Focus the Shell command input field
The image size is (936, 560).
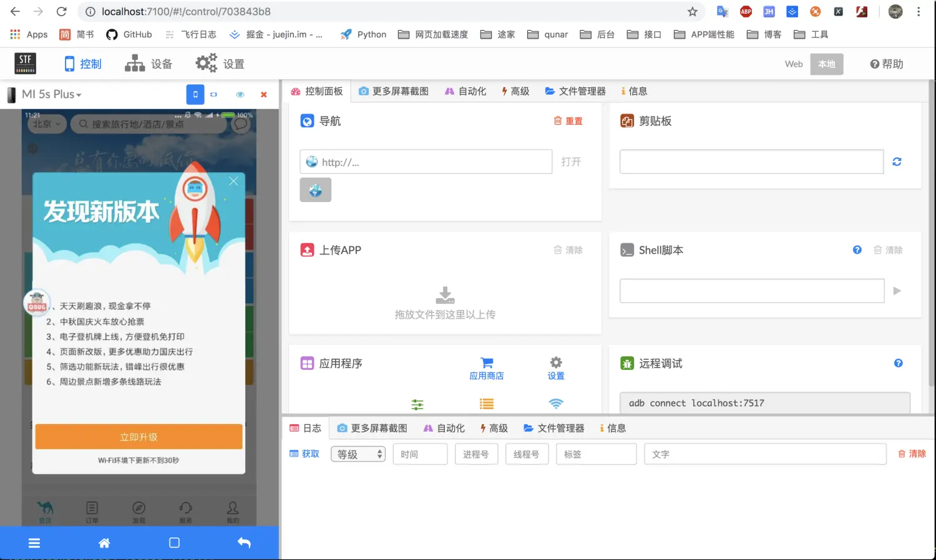pos(752,291)
